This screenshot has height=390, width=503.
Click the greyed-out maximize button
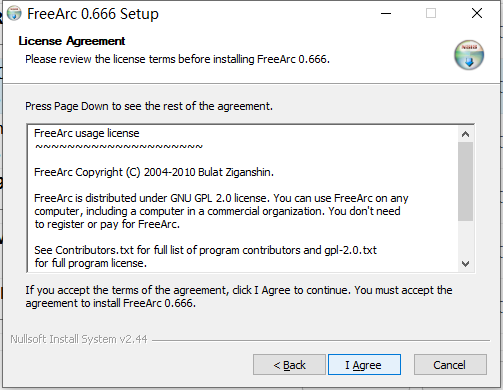coord(431,13)
